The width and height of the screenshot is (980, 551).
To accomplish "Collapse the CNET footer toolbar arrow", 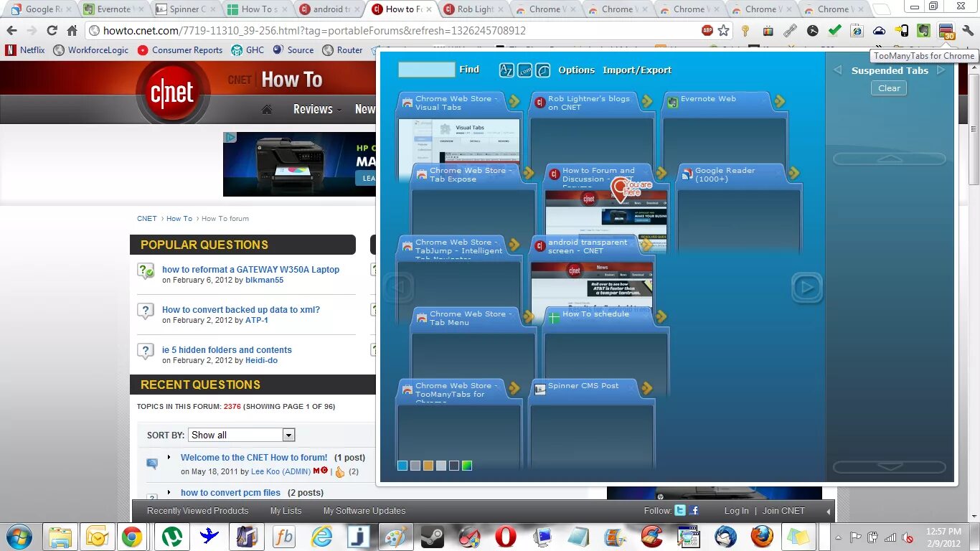I will pyautogui.click(x=829, y=512).
